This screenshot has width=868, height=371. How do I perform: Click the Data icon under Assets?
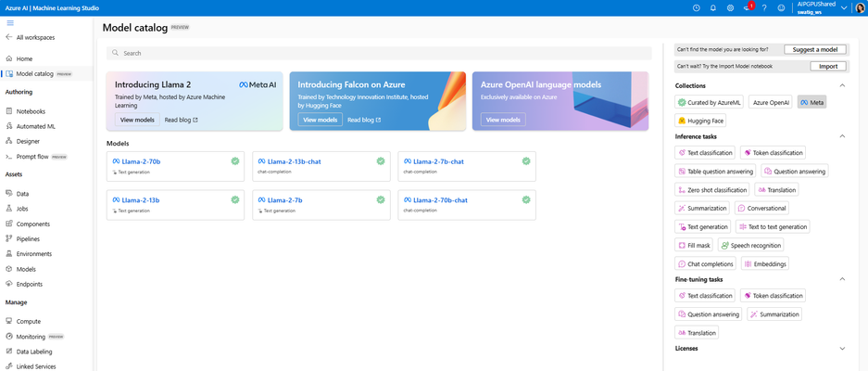coord(9,194)
